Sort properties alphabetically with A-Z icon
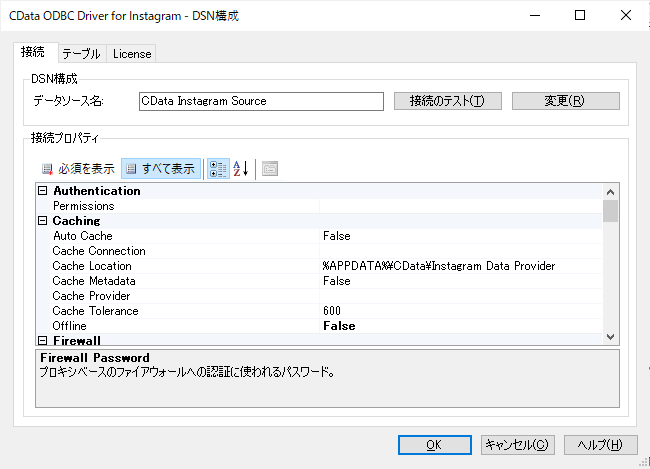Image resolution: width=650 pixels, height=469 pixels. click(240, 169)
